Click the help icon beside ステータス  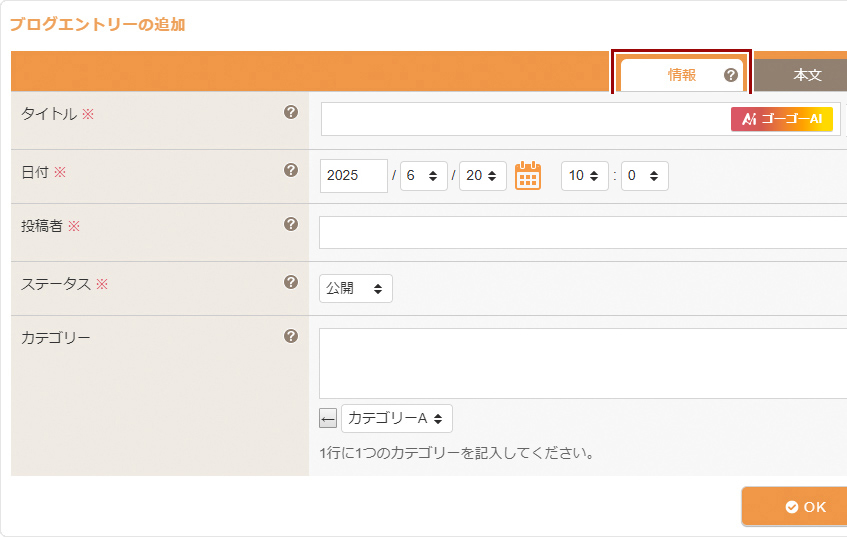(291, 282)
